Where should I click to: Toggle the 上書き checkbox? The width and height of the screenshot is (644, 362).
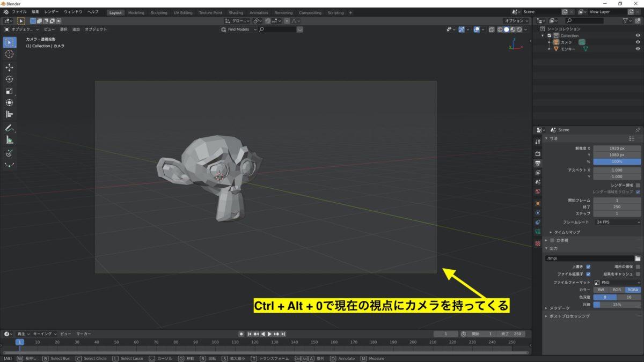588,266
